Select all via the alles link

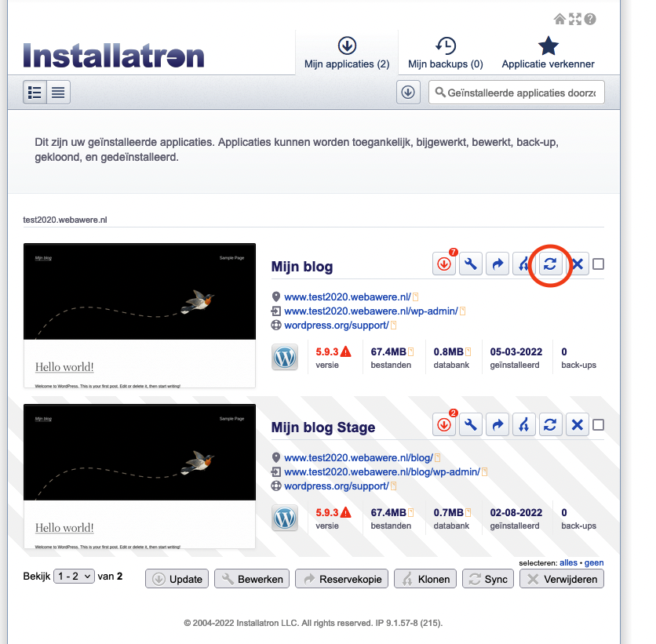[569, 563]
